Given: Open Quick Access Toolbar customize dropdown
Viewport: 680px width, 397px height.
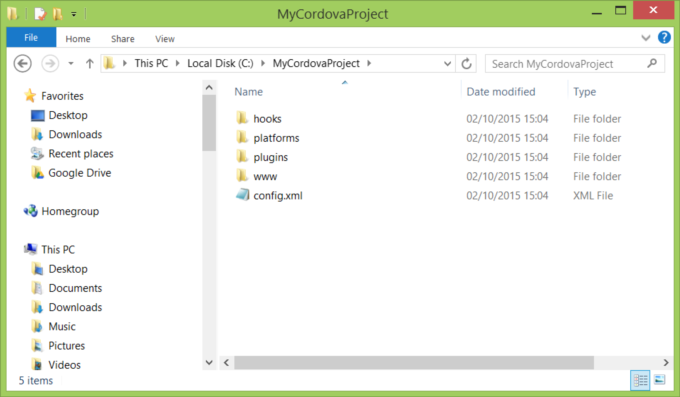Looking at the screenshot, I should tap(74, 14).
